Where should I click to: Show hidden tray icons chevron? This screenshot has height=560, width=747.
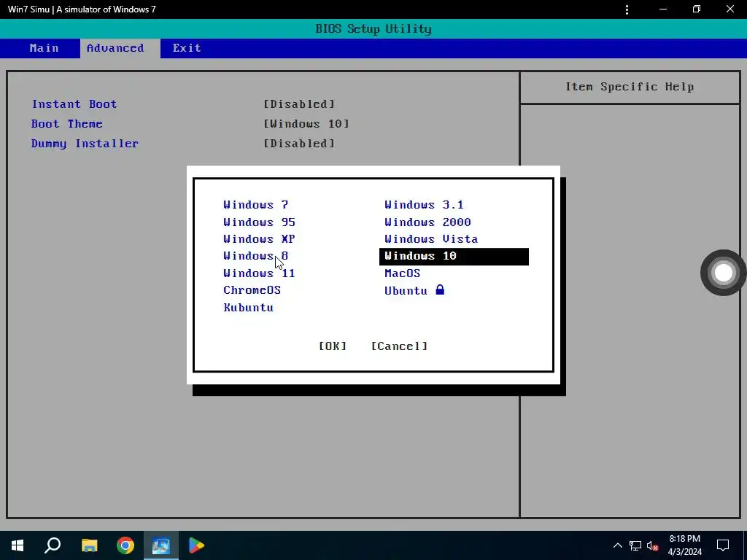click(617, 545)
